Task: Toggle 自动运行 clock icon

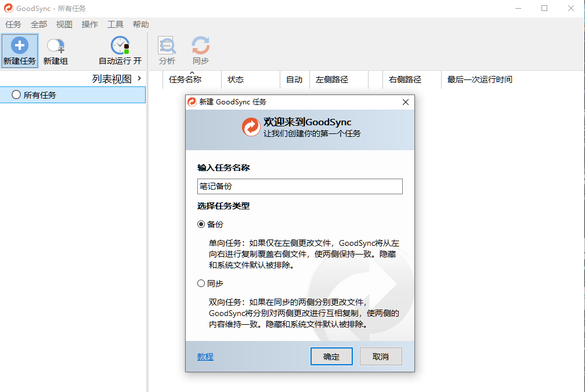Action: (120, 45)
